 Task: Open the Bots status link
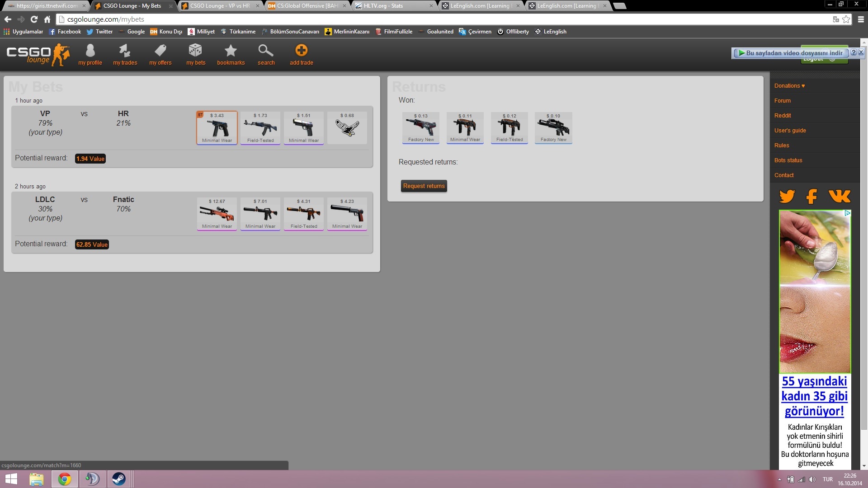(788, 160)
